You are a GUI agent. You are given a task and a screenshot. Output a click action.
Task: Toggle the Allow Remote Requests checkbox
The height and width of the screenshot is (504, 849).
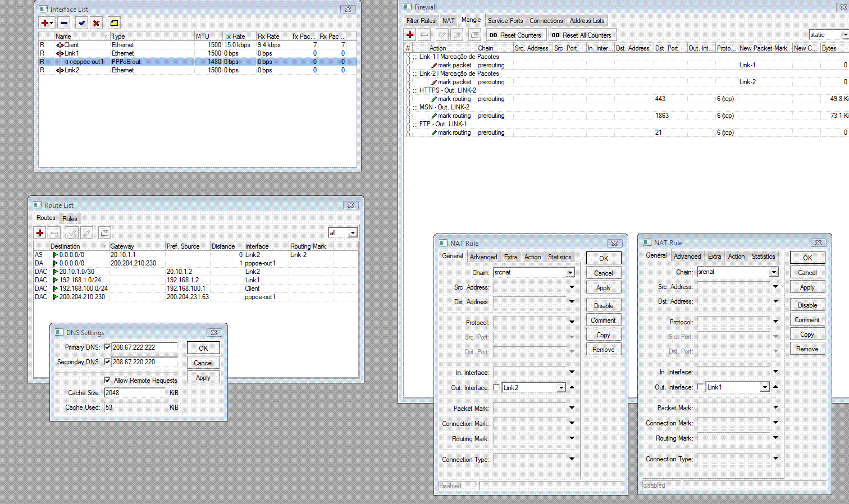tap(107, 380)
